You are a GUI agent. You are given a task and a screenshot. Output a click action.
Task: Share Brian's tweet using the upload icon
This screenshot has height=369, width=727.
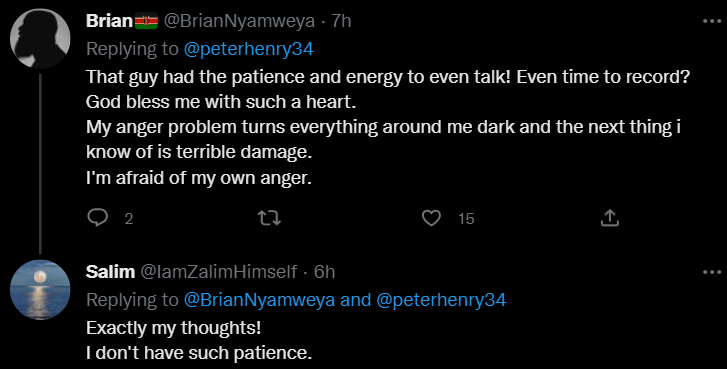tap(610, 218)
